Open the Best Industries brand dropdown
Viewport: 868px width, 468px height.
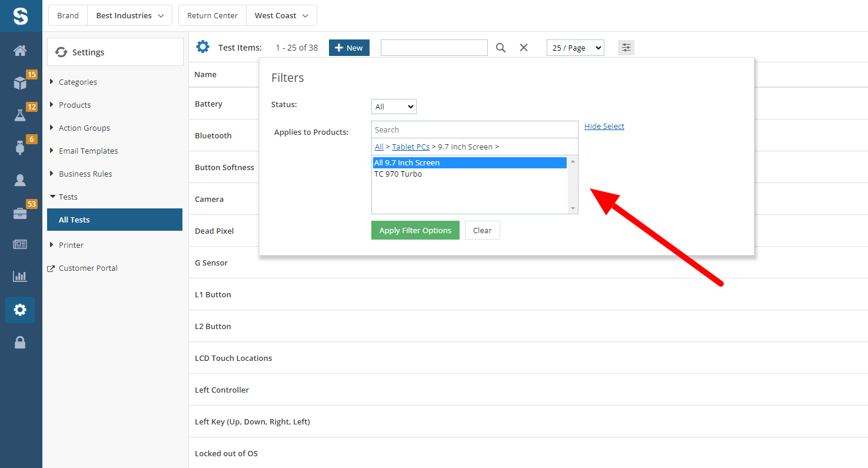129,16
